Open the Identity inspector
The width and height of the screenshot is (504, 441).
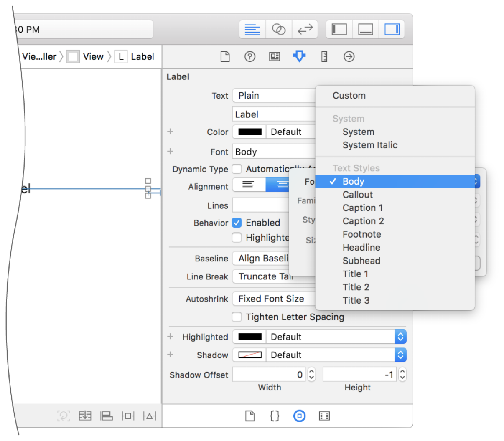275,56
